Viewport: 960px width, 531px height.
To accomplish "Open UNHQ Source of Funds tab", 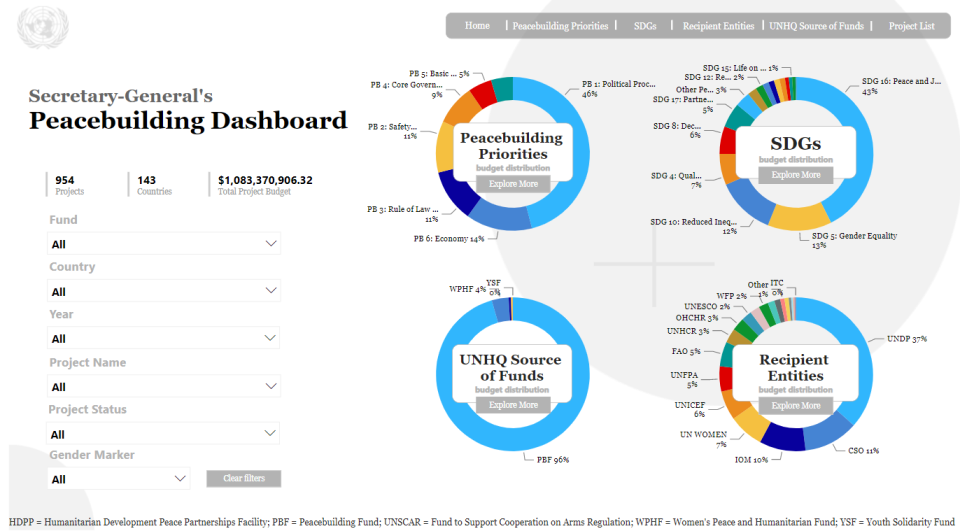I will tap(816, 26).
